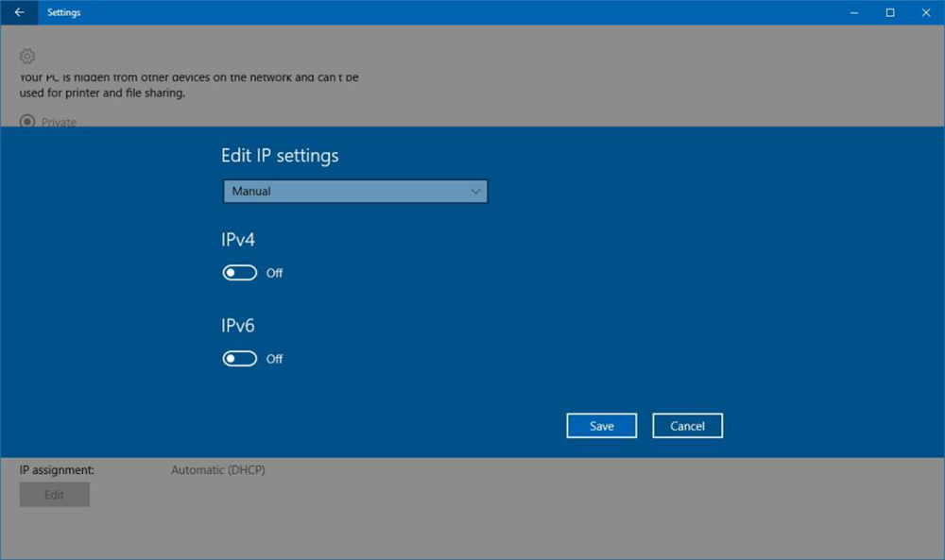Close the Settings window
Screen dimensions: 945x560
tap(926, 12)
